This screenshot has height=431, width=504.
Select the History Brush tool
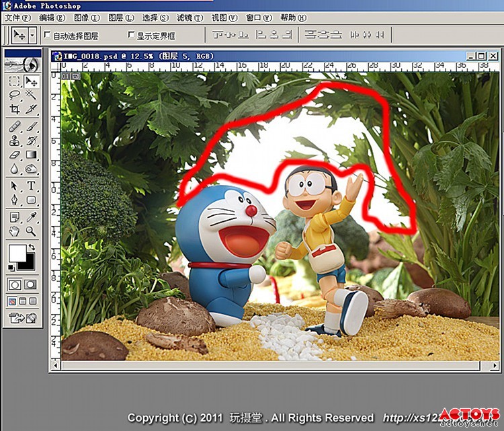pos(31,141)
